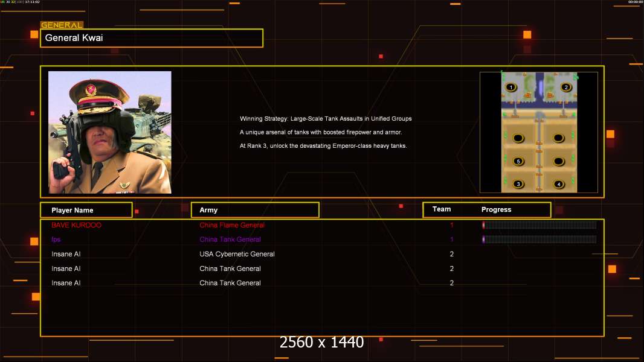644x362 pixels.
Task: Select start position 1 on the map
Action: (511, 87)
